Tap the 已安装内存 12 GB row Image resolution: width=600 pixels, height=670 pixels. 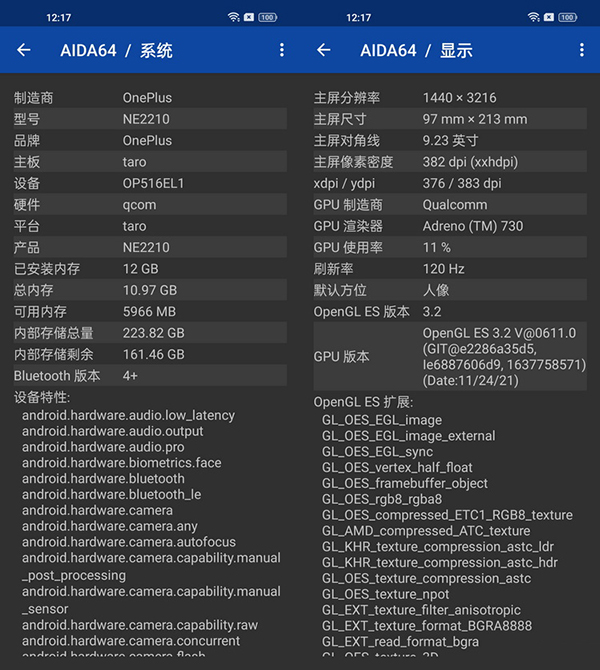150,269
